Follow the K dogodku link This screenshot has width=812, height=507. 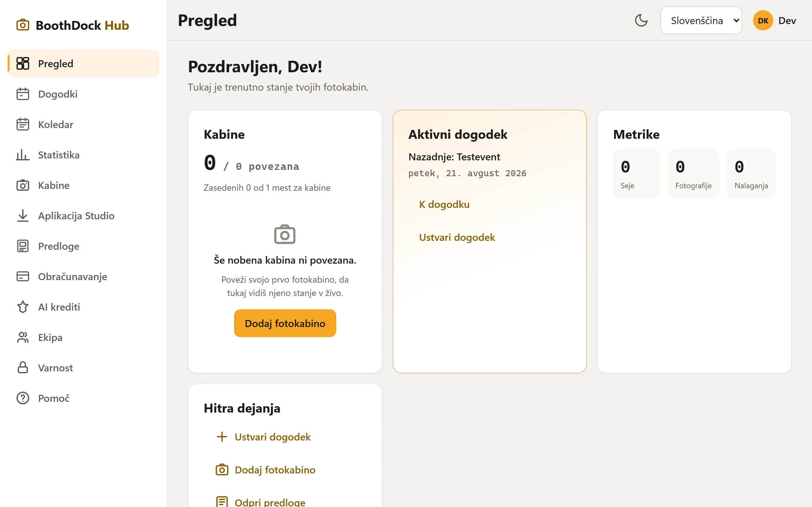pyautogui.click(x=444, y=205)
